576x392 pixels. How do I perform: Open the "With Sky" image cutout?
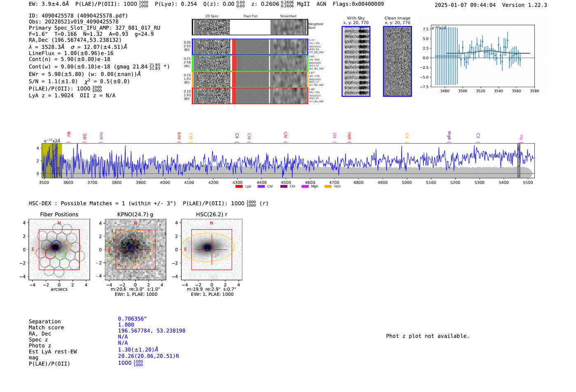pos(356,61)
